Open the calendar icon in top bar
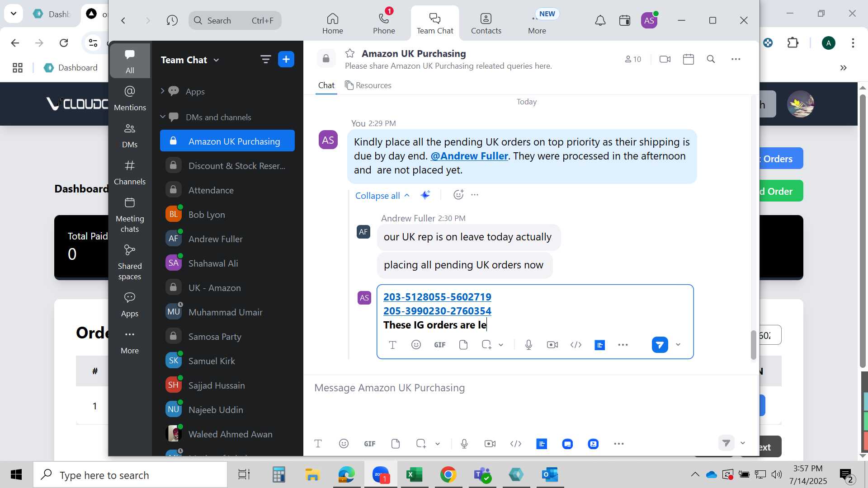868x488 pixels. pos(625,20)
